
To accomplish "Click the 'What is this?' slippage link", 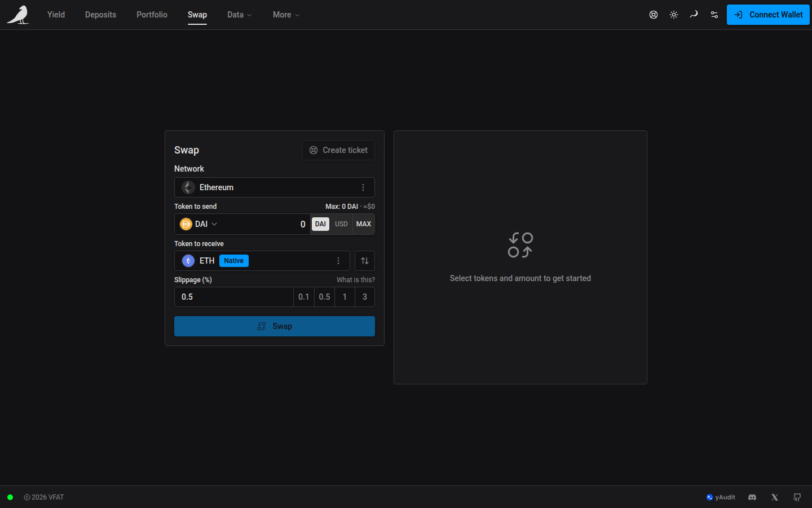I will pyautogui.click(x=356, y=280).
